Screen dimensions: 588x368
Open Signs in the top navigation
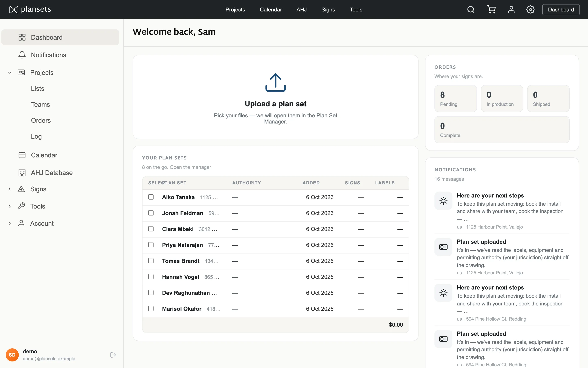point(328,9)
